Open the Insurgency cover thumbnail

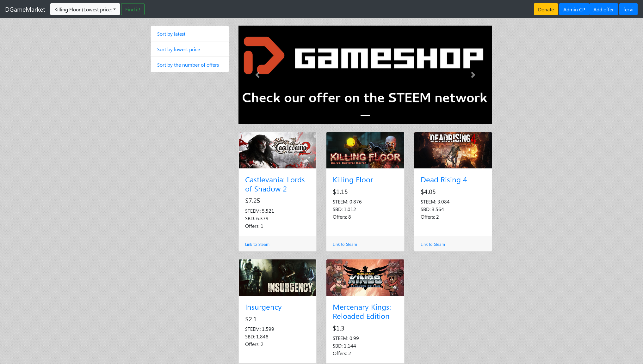click(x=277, y=277)
